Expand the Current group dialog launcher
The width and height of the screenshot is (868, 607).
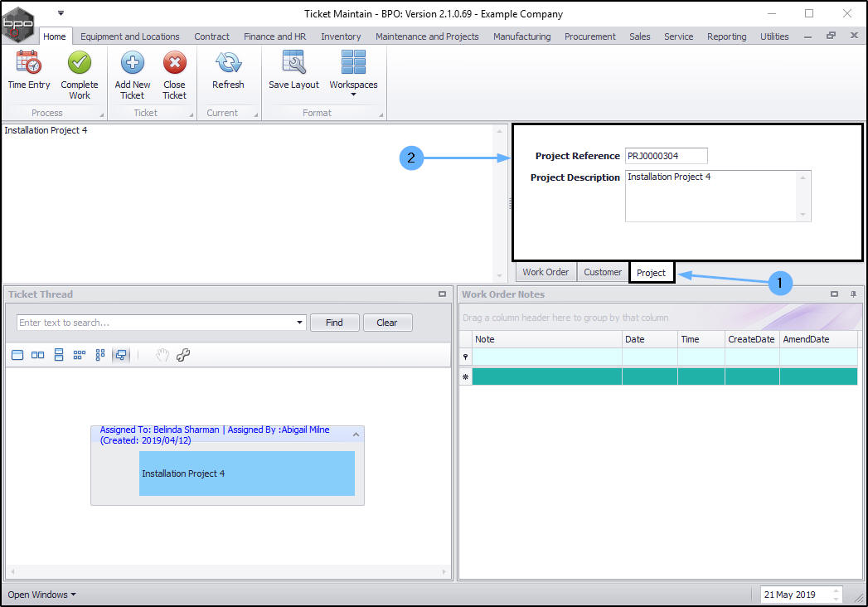(255, 115)
